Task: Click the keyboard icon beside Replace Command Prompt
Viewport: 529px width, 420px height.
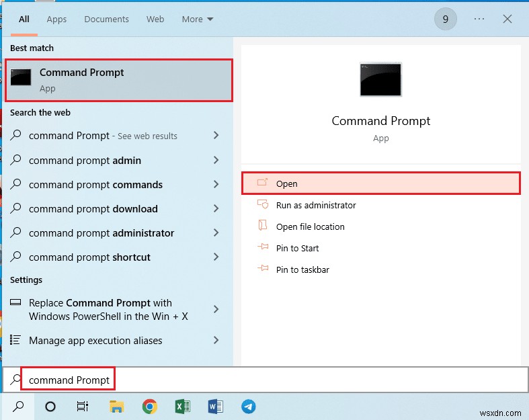Action: pos(15,302)
